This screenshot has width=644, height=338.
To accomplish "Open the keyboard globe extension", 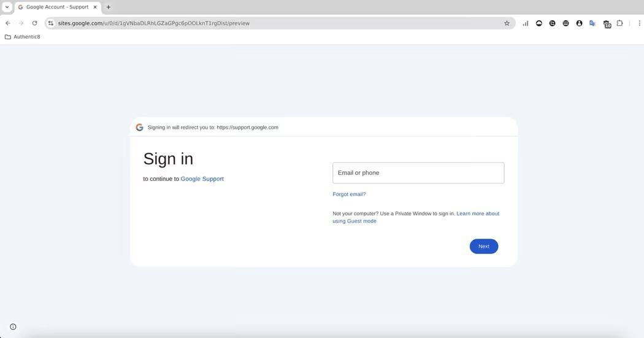I will [x=565, y=23].
